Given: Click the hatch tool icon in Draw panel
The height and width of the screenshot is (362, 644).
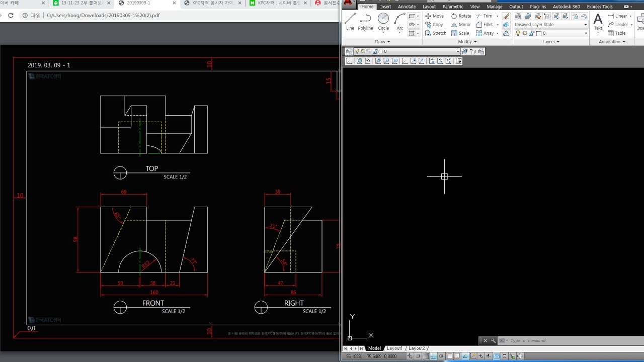Looking at the screenshot, I should point(412,33).
